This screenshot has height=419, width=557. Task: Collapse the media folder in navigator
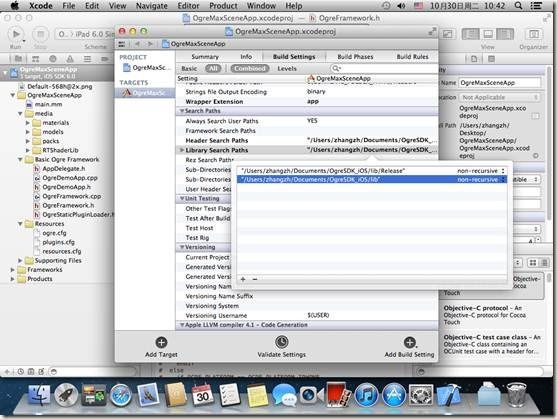point(20,114)
